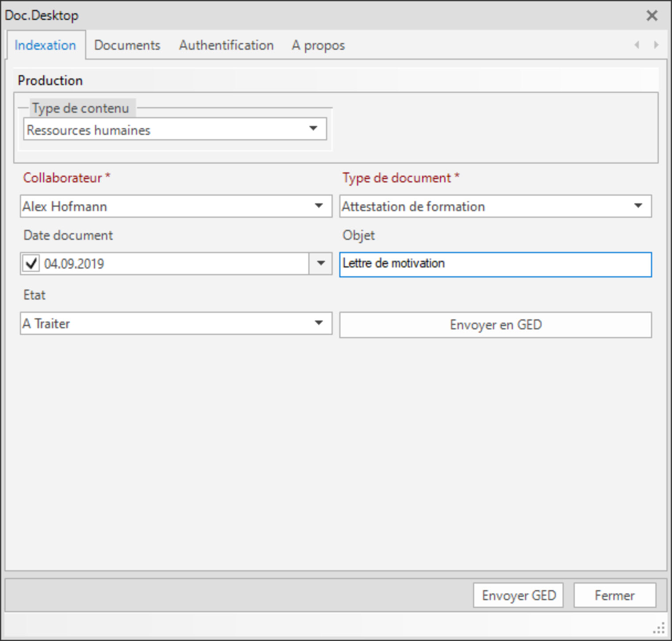672x641 pixels.
Task: Select the Indexation tab
Action: 45,45
